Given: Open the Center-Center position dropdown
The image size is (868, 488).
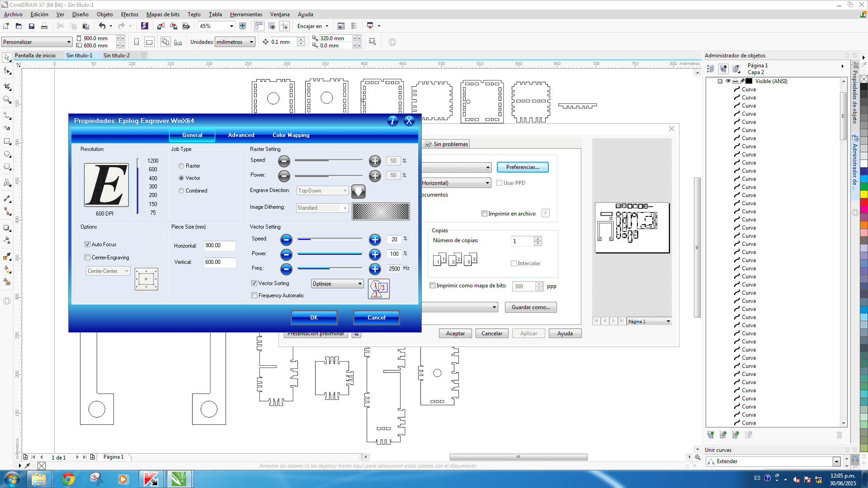Looking at the screenshot, I should pyautogui.click(x=108, y=271).
